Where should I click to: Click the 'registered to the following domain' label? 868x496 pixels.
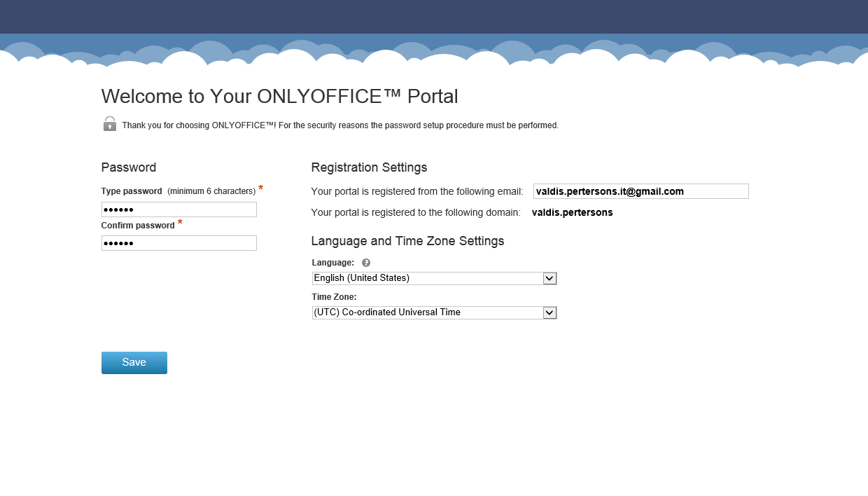(x=416, y=212)
